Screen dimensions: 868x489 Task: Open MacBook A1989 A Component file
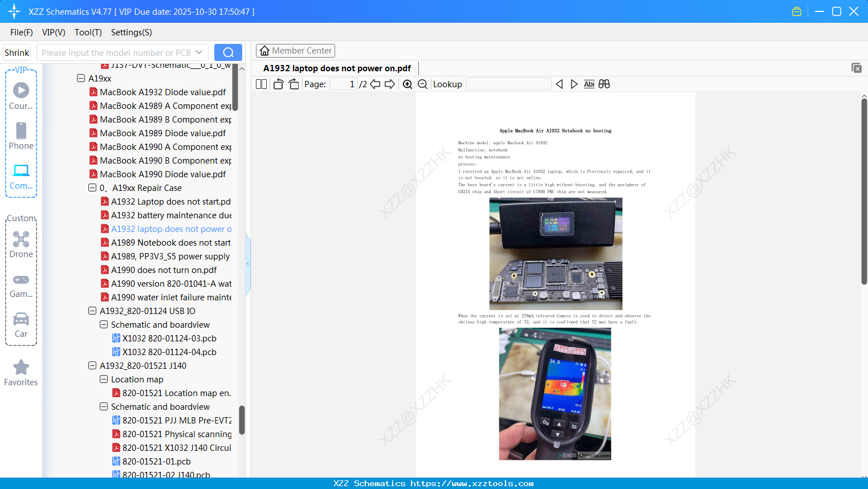pos(160,105)
